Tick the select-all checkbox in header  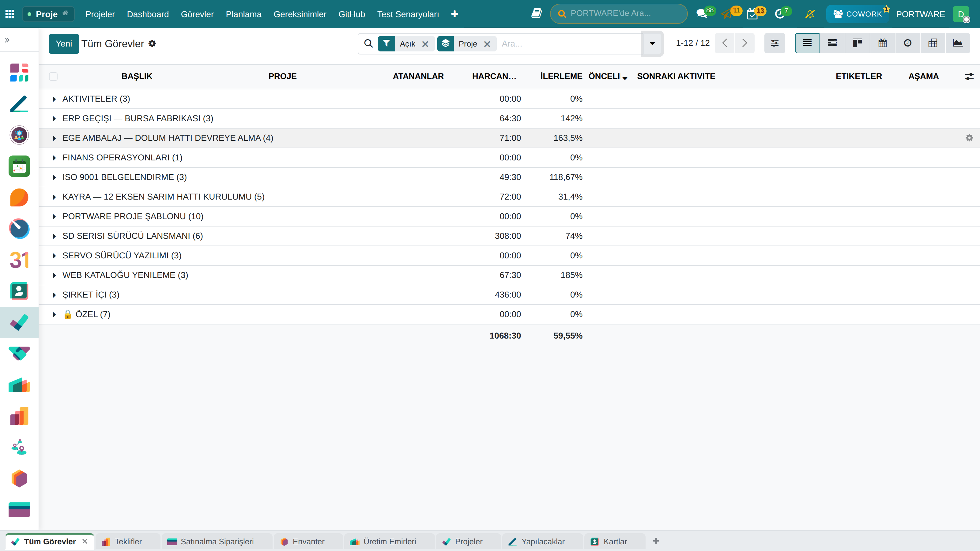[x=53, y=77]
